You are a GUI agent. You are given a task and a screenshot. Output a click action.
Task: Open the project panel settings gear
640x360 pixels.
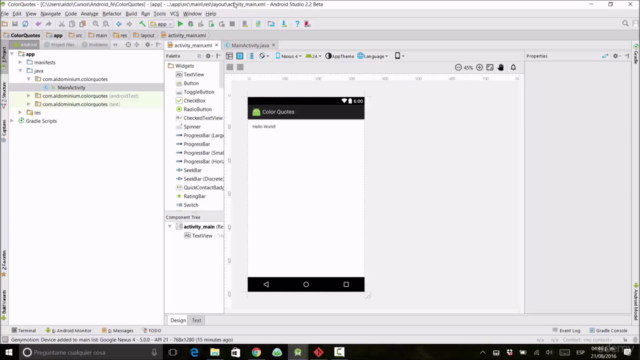tap(148, 44)
